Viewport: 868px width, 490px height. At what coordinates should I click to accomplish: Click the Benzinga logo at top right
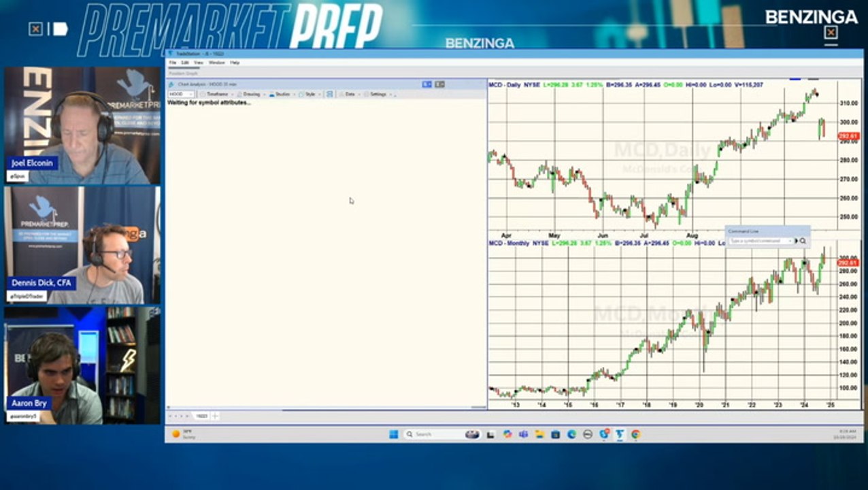point(811,16)
